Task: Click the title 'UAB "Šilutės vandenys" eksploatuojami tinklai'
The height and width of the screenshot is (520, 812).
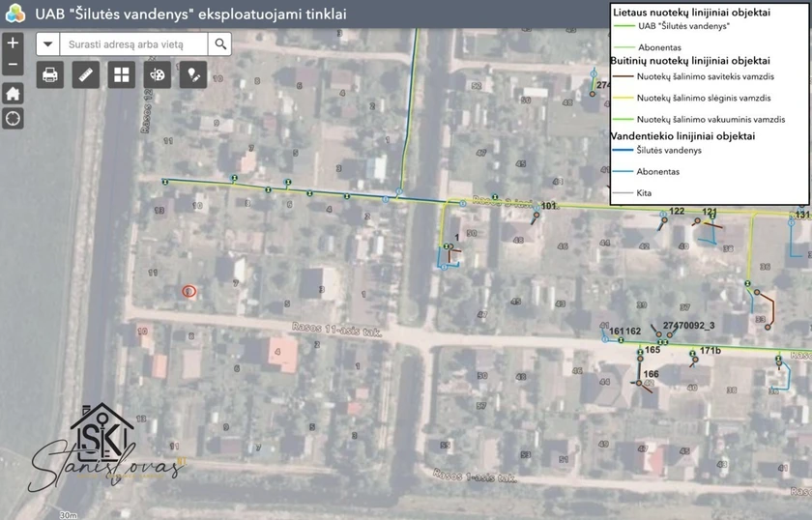Action: coord(191,14)
